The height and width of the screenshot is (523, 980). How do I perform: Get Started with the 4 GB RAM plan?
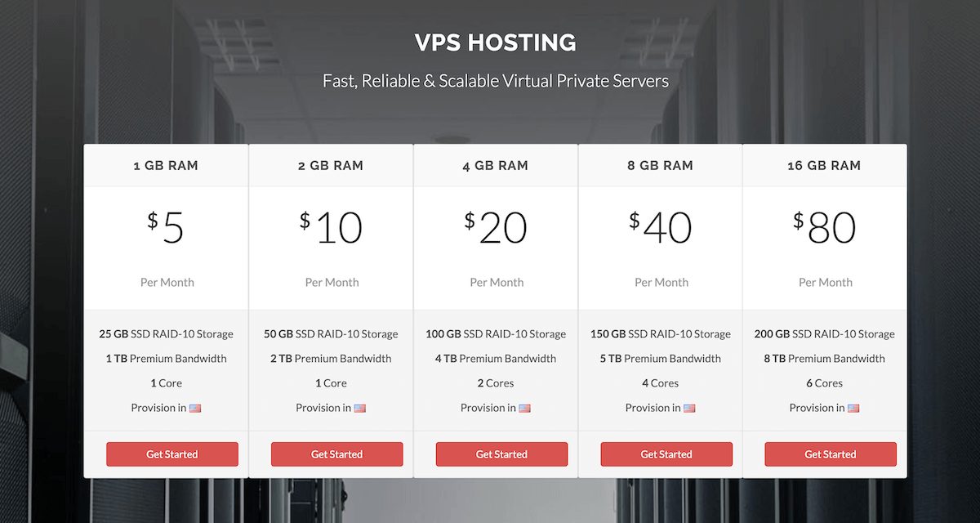click(x=501, y=454)
